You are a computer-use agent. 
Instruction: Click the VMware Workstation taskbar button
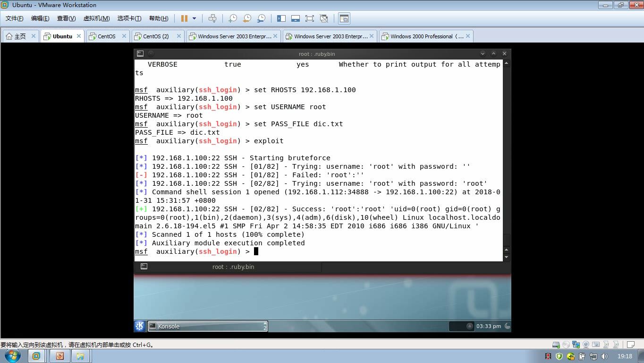36,356
